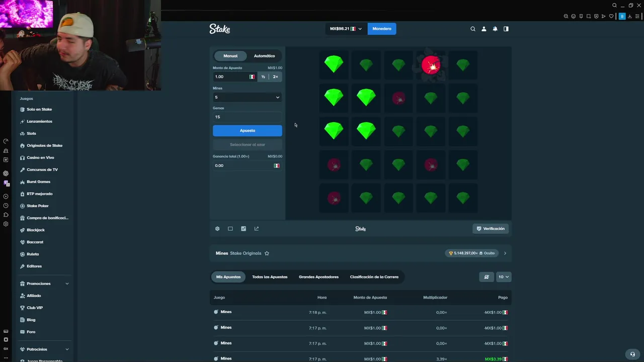The width and height of the screenshot is (644, 362).
Task: Mark Mines as favorite with star icon
Action: [x=267, y=253]
